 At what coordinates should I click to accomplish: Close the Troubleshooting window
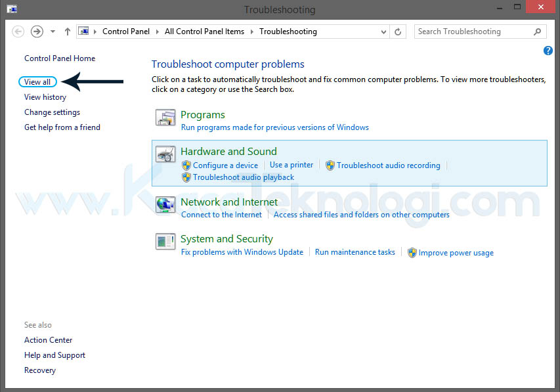point(541,7)
